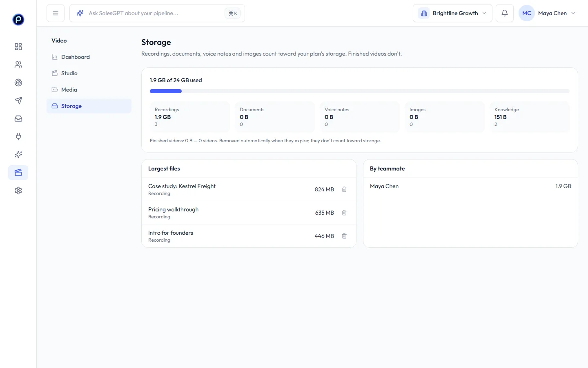
Task: Click the Images 0 B card
Action: coord(445,117)
